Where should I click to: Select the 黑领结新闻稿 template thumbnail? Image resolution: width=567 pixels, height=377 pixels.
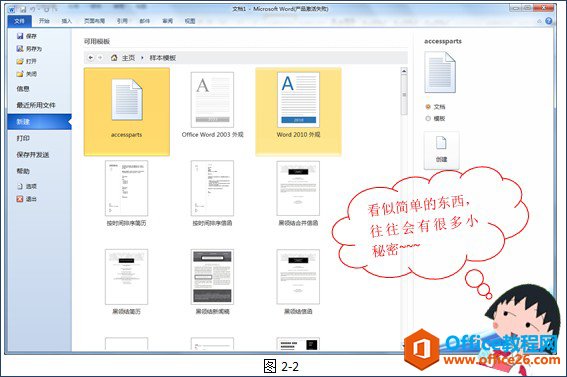coord(212,277)
